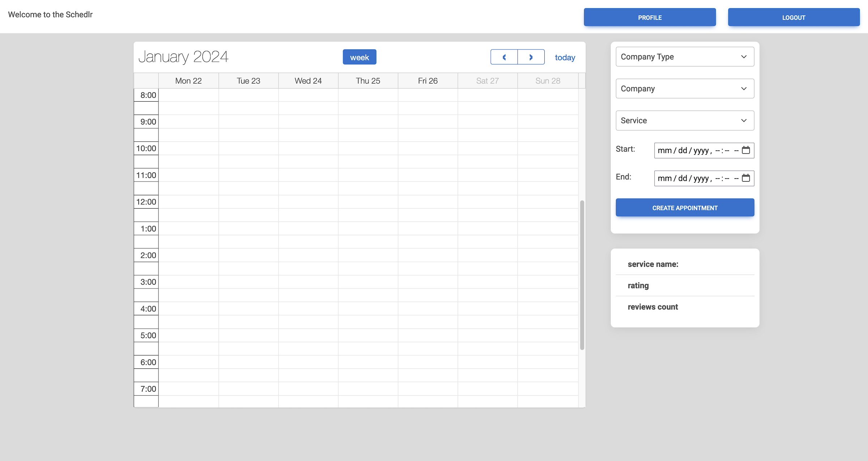
Task: Log out using the Logout button
Action: click(793, 17)
